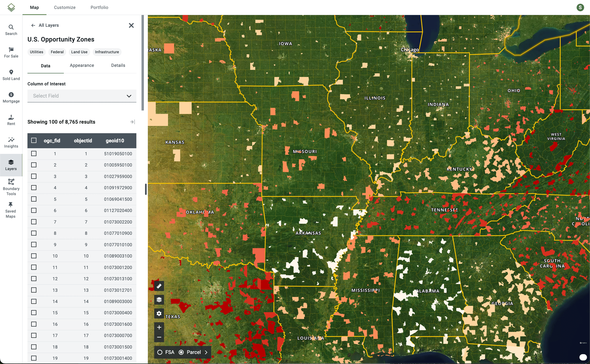Open the Insights panel

[x=11, y=142]
